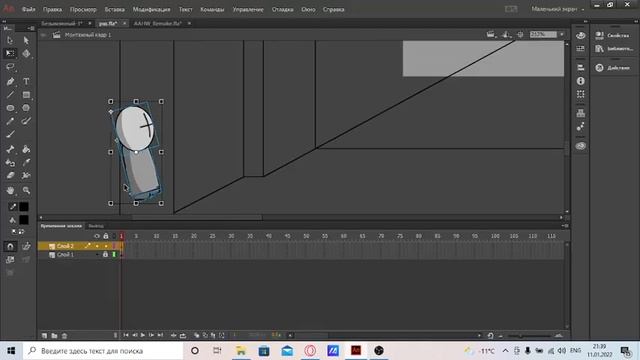This screenshot has width=640, height=360.
Task: Select the Free Transform tool
Action: [10, 53]
